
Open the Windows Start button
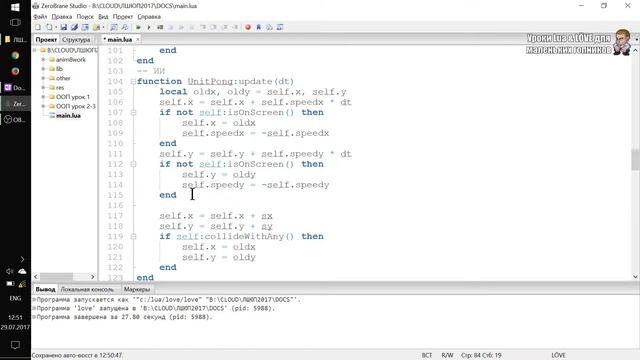[x=15, y=7]
